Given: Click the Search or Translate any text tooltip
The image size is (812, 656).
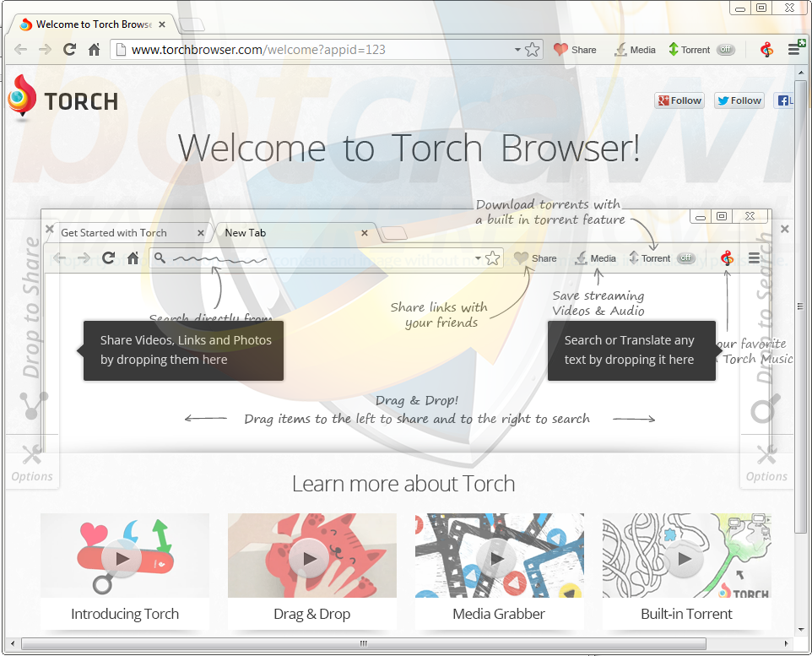Looking at the screenshot, I should 631,350.
